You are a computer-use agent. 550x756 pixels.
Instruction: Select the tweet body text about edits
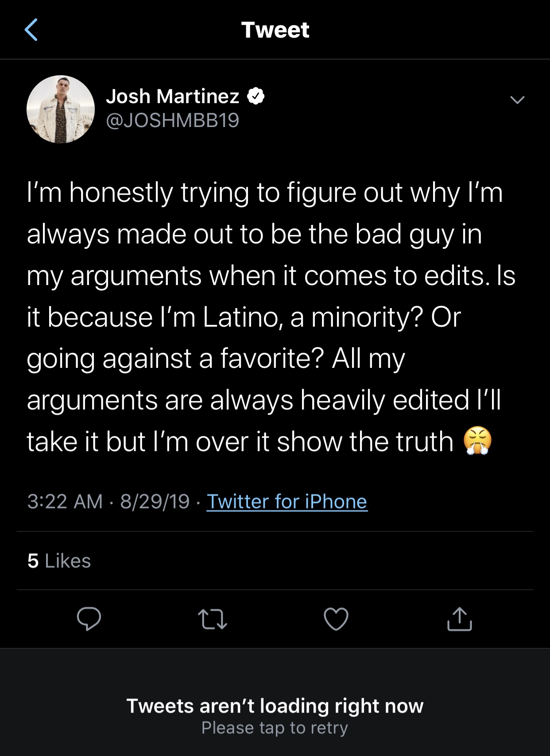271,317
